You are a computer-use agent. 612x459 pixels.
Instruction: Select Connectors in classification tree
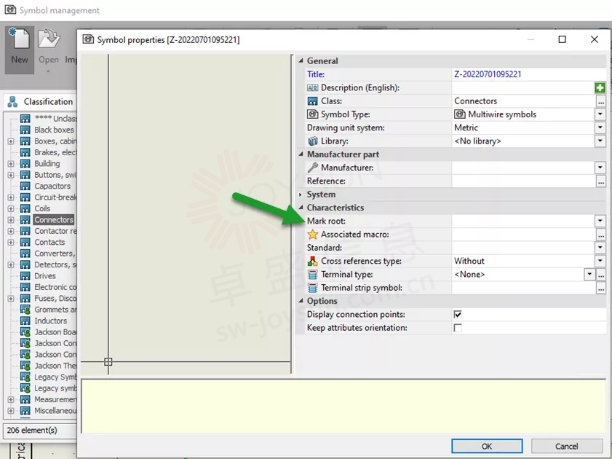point(54,220)
